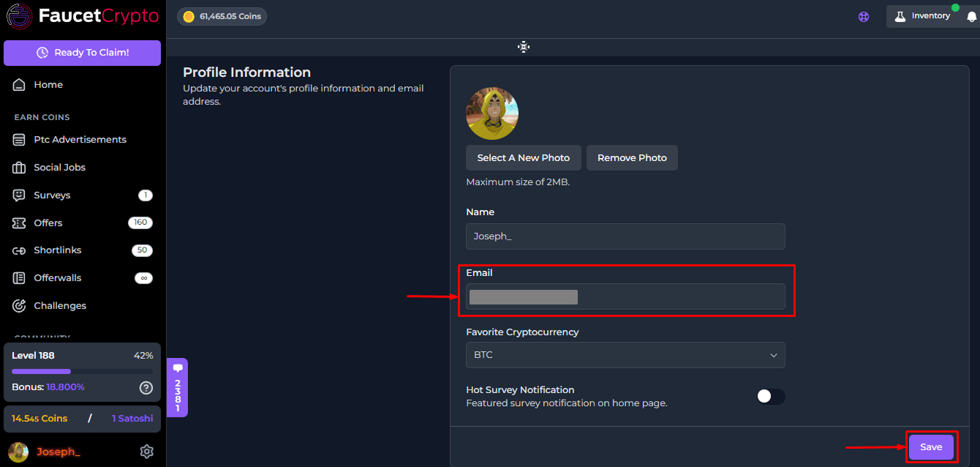Click Select A New Photo button
This screenshot has height=467, width=980.
tap(524, 157)
